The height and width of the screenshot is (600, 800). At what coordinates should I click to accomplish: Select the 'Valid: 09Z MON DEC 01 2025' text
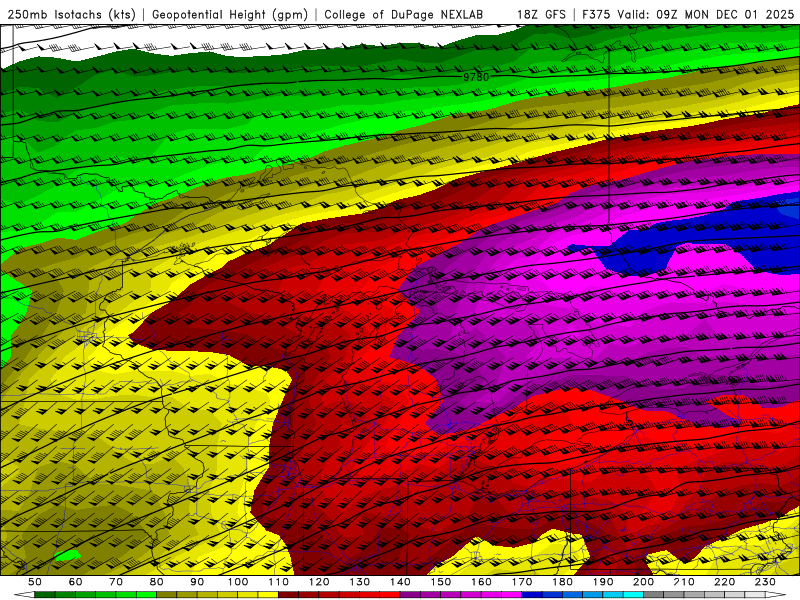click(706, 15)
